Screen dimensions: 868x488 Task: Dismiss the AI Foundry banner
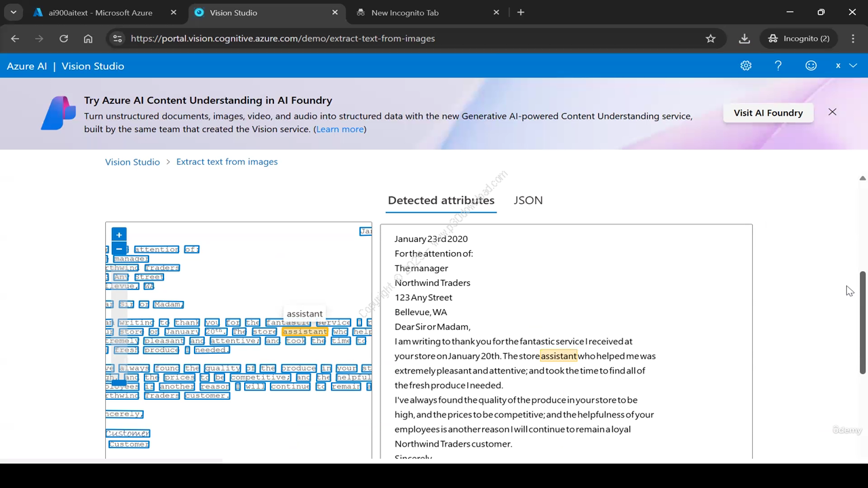832,112
